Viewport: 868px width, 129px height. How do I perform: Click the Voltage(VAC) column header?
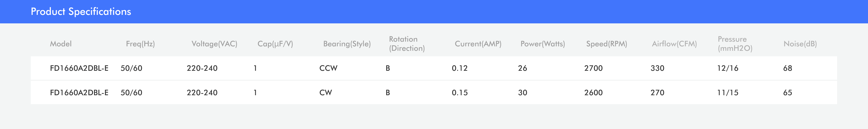coord(214,44)
